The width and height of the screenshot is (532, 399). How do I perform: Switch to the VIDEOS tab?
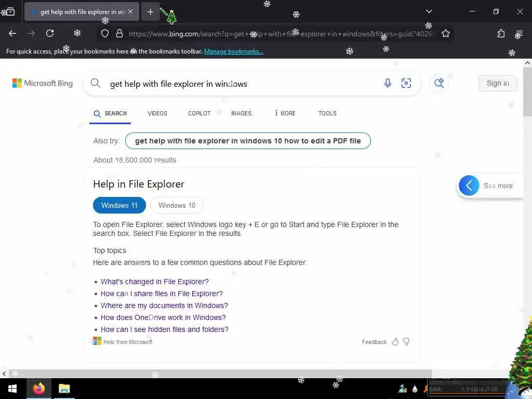point(157,113)
